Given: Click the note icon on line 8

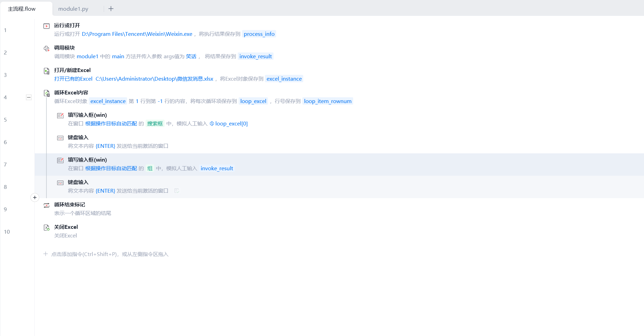Looking at the screenshot, I should click(177, 191).
